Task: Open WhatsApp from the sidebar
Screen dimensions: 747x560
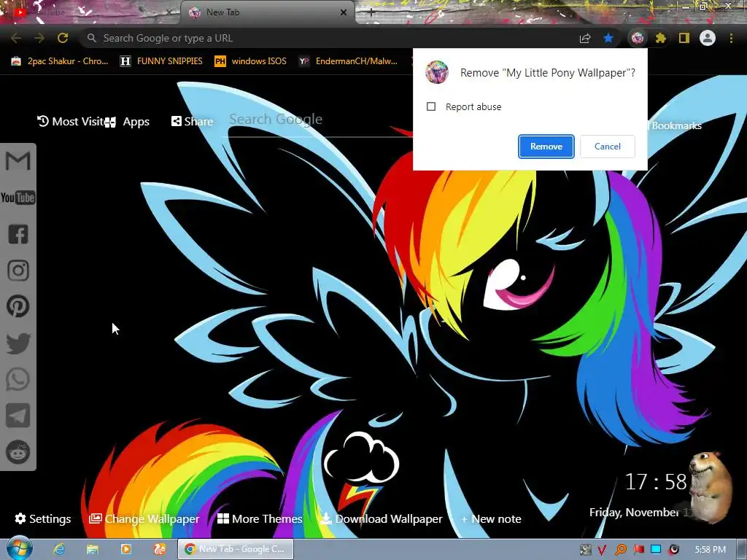Action: tap(18, 379)
